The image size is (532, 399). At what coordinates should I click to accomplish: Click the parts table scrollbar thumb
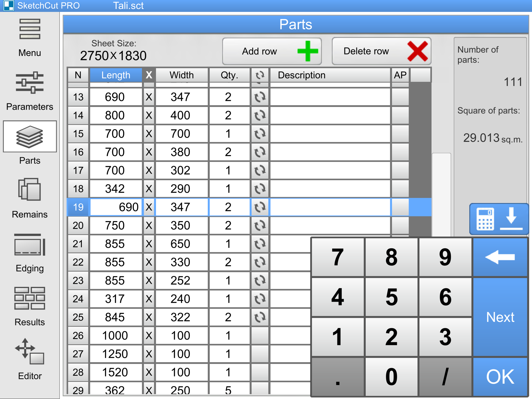[x=441, y=195]
